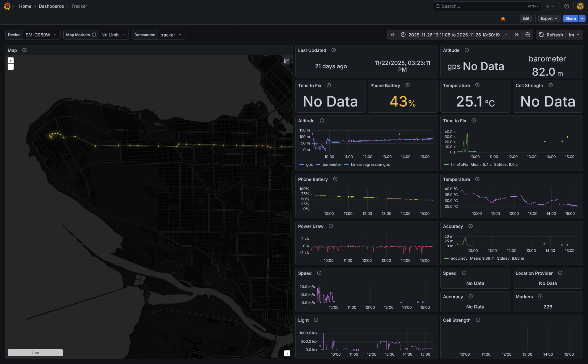The image size is (588, 364).
Task: Zoom out the time range with magnifier icon
Action: [528, 35]
